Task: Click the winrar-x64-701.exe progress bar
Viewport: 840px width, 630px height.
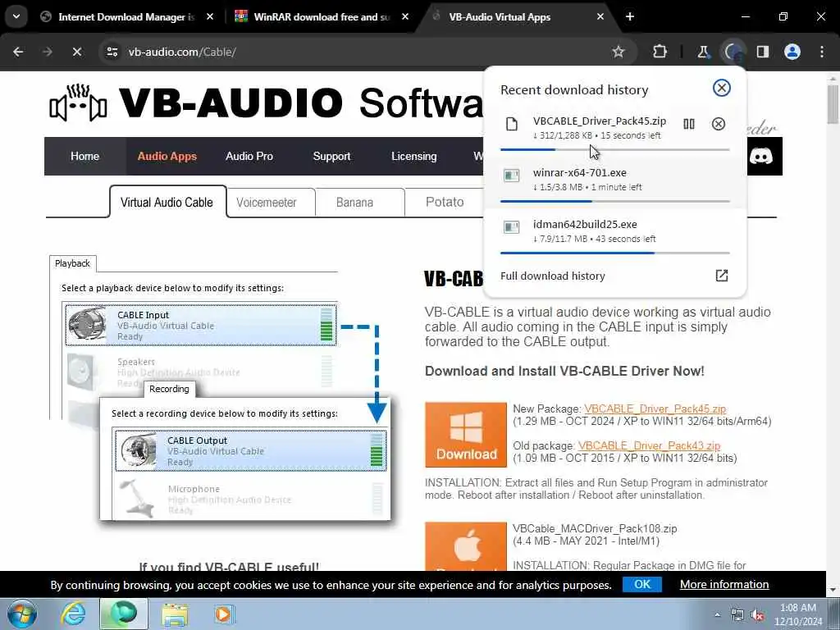Action: click(614, 201)
